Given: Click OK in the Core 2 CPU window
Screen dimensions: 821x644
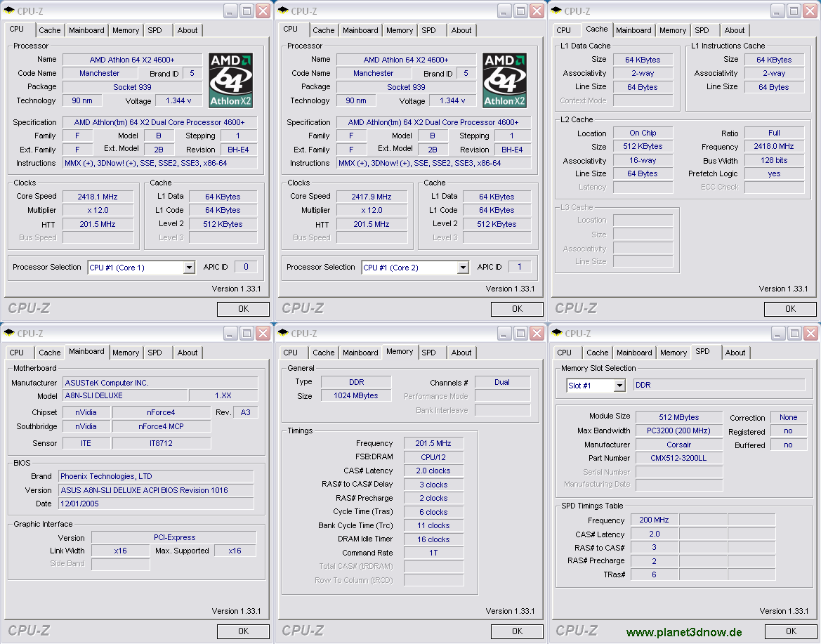Looking at the screenshot, I should pyautogui.click(x=518, y=309).
